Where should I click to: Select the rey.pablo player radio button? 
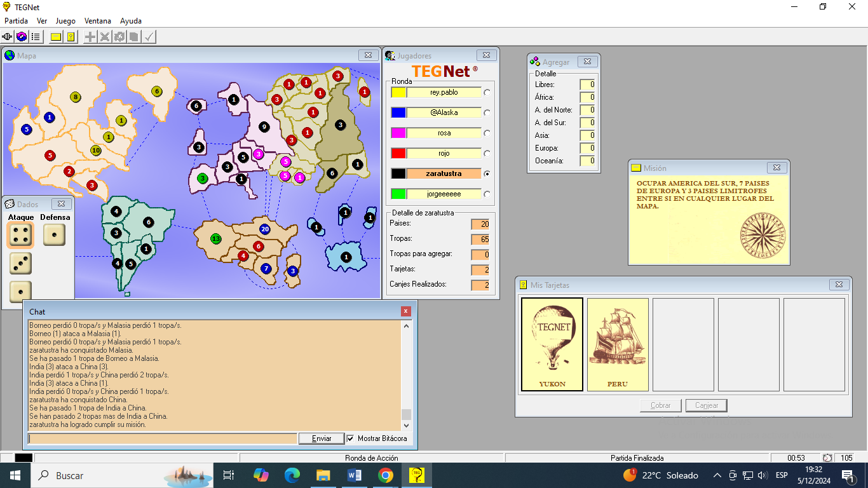coord(487,93)
